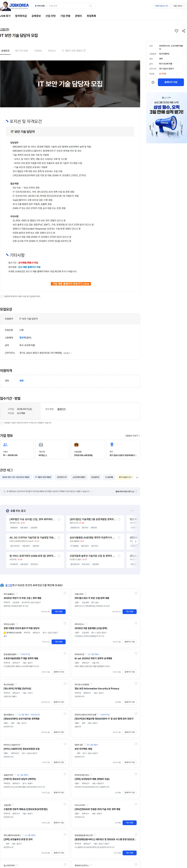
Task: Expand the related tags list
Action: (137, 477)
